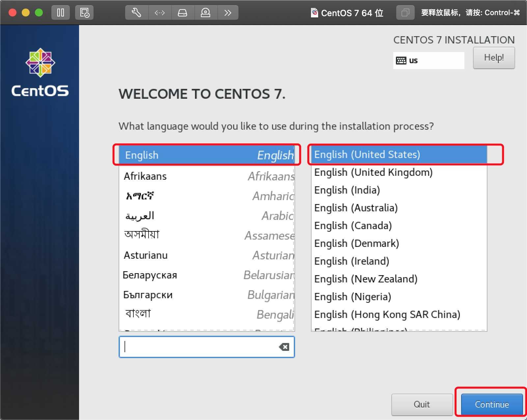Click the camera/user device icon
This screenshot has height=420, width=527.
pos(206,13)
